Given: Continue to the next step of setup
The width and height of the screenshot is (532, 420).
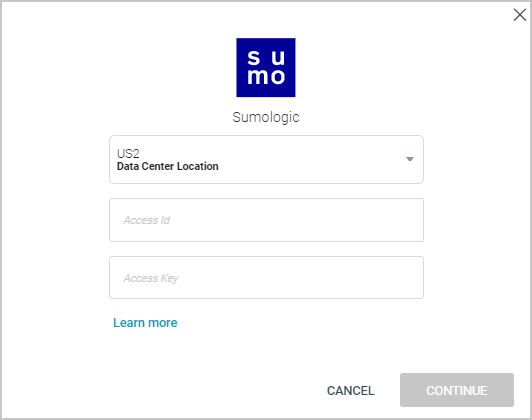Looking at the screenshot, I should (x=457, y=390).
